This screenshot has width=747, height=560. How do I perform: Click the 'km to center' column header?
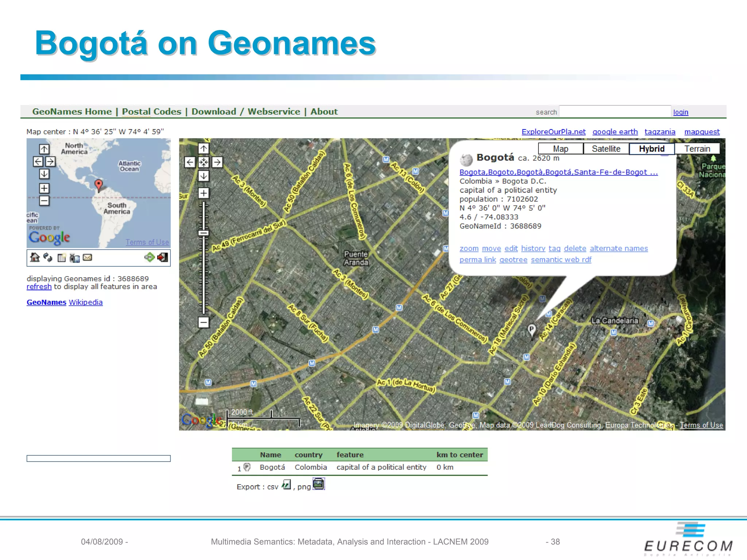tap(460, 455)
